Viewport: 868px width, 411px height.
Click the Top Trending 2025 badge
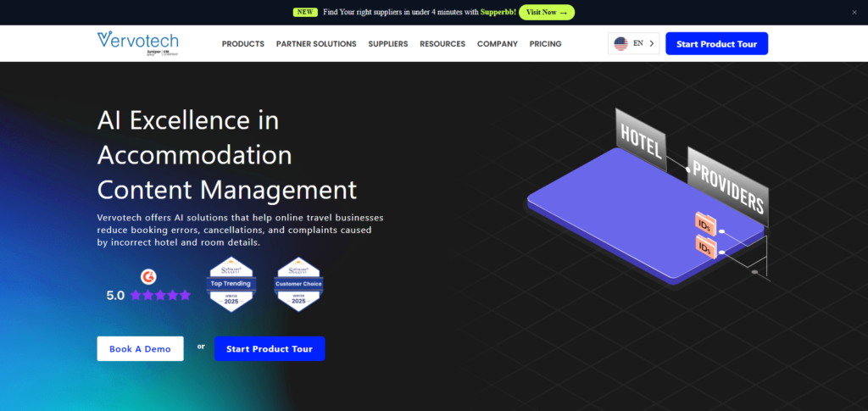pos(231,285)
